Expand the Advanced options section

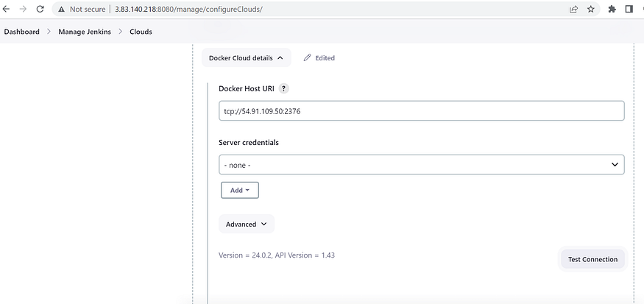point(247,225)
